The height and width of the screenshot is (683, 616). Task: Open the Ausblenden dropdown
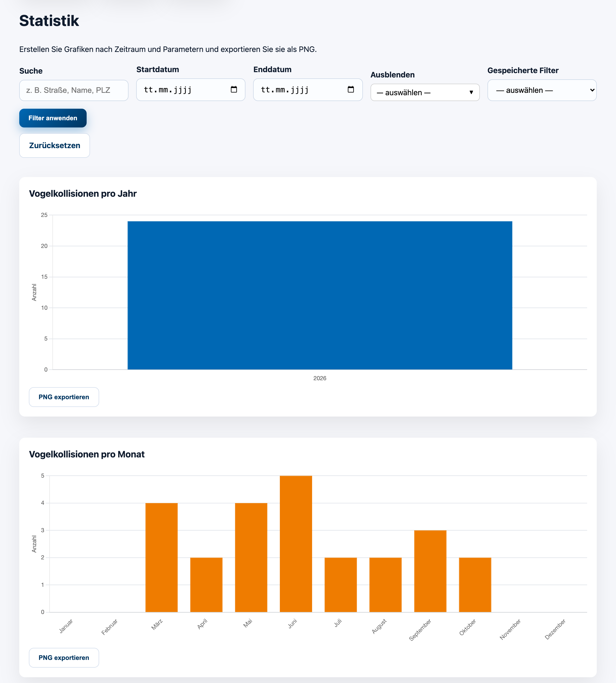click(425, 92)
